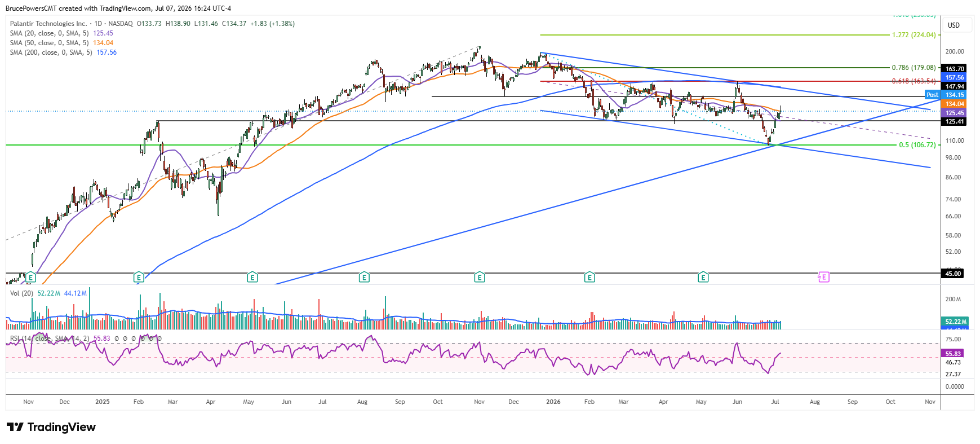Screen dimensions: 980x444
Task: Click the 0.618 (163.54) Fibonacci label
Action: [914, 81]
